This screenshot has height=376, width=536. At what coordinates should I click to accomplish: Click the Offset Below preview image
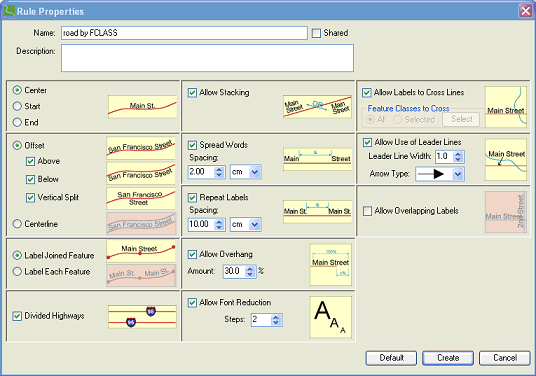point(141,173)
